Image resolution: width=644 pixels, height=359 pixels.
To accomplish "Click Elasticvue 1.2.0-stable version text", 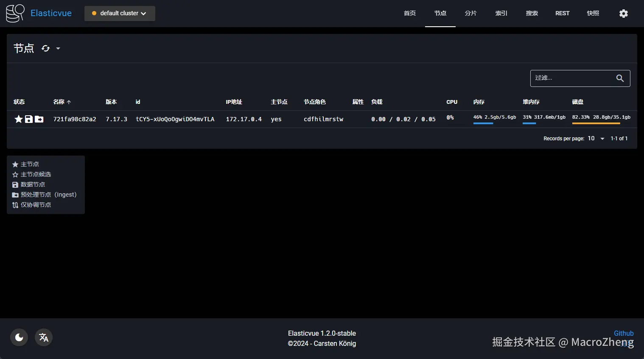I will (322, 333).
